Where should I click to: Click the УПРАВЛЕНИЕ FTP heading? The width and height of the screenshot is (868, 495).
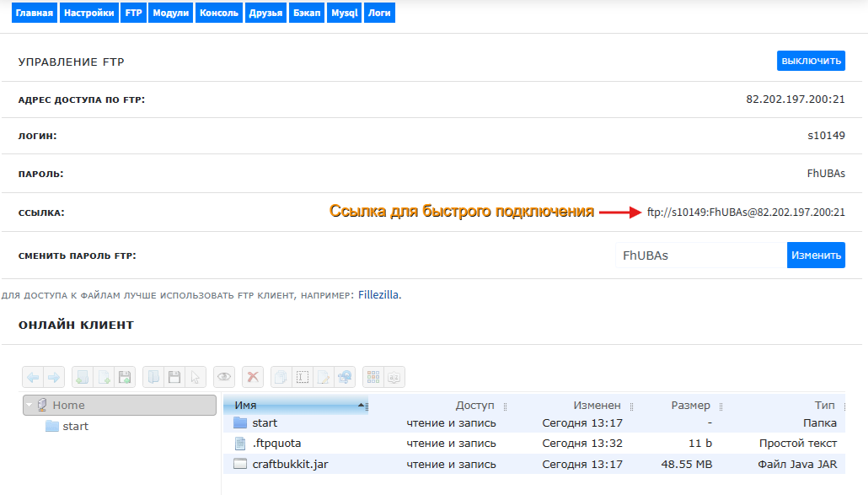coord(72,62)
